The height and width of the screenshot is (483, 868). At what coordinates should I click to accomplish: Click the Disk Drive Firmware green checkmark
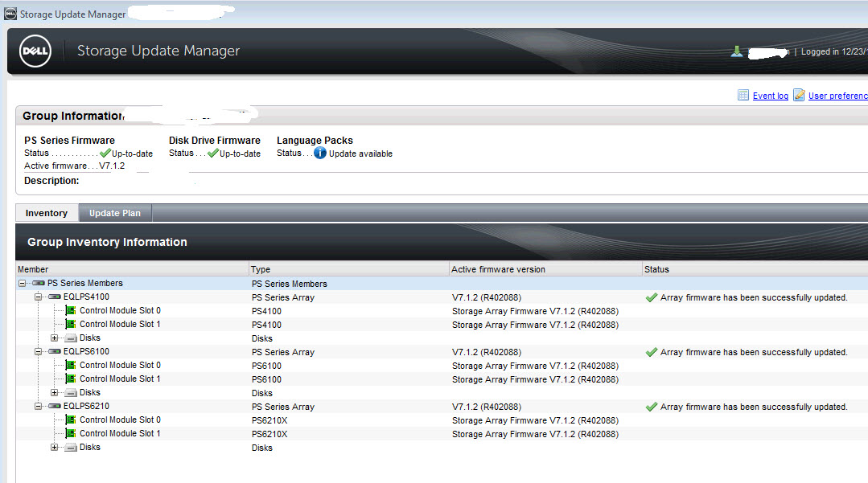(x=213, y=153)
